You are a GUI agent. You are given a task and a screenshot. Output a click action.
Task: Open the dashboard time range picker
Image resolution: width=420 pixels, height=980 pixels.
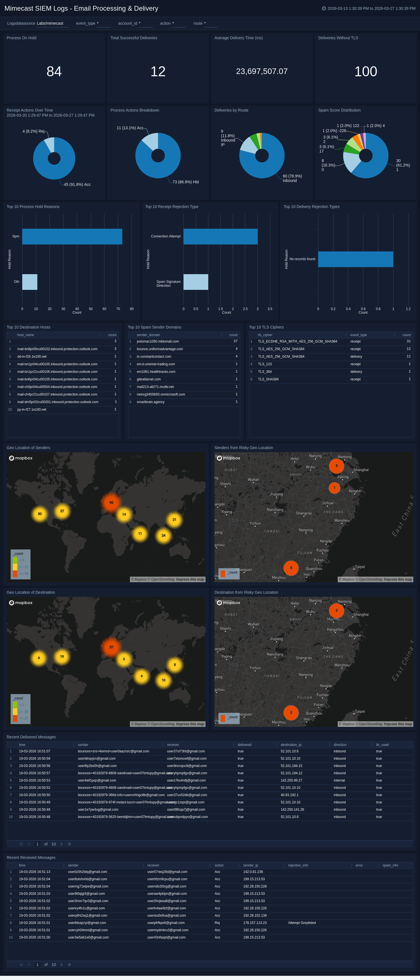coord(371,8)
